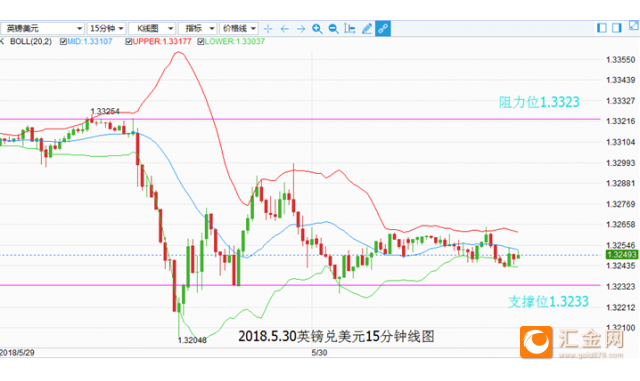Uncheck the UPPER band checkbox
Viewport: 640px width, 381px height.
[x=129, y=42]
